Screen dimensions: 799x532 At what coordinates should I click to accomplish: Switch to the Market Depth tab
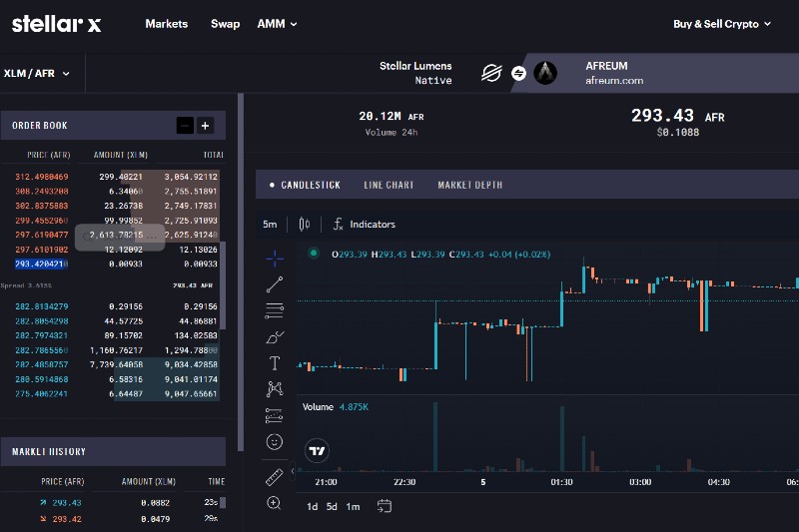[469, 185]
